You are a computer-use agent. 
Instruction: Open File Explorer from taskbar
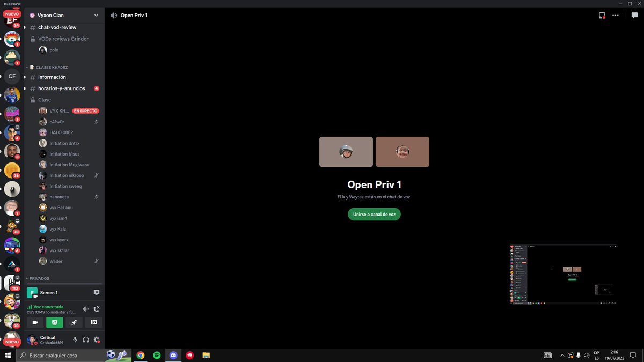pyautogui.click(x=206, y=355)
